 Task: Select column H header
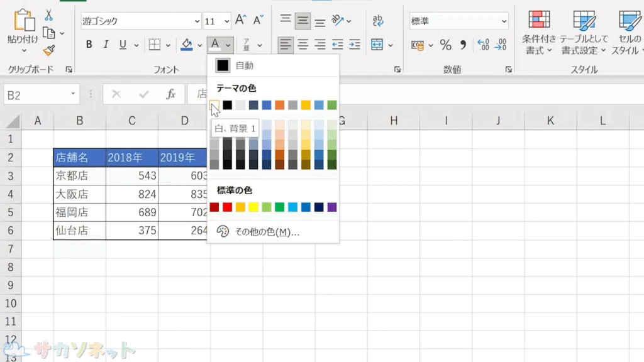(x=394, y=121)
